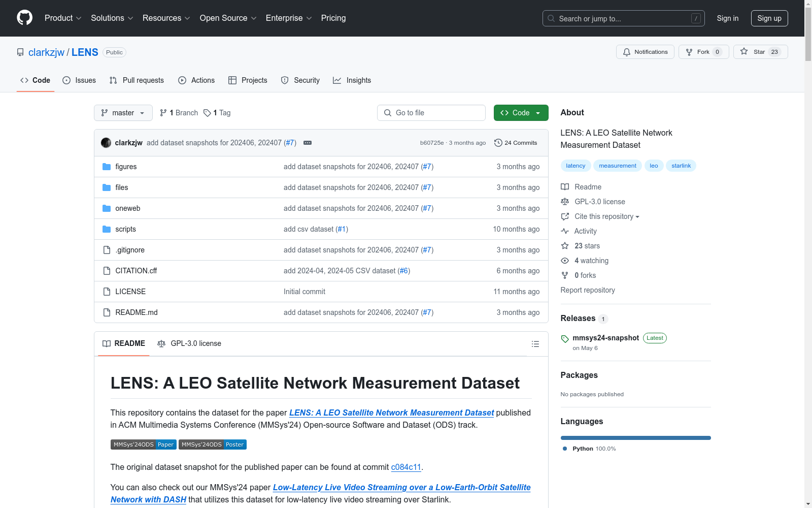
Task: Select the Code tab
Action: (35, 80)
